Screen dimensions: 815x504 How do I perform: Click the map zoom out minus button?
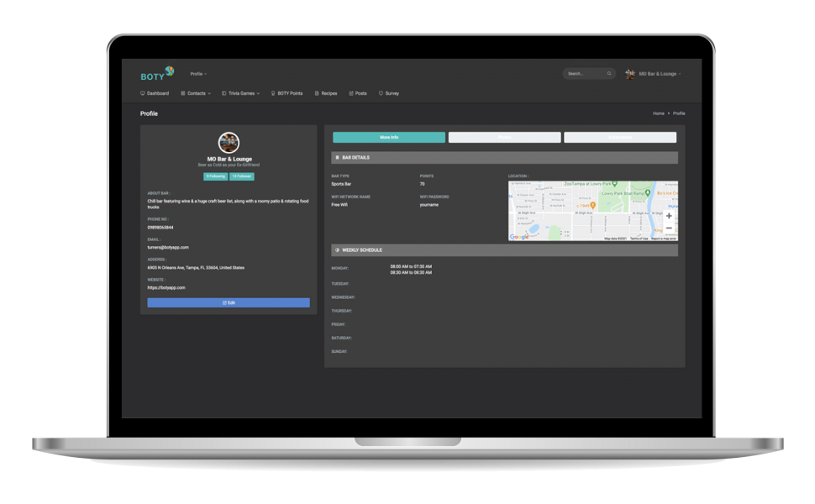669,228
